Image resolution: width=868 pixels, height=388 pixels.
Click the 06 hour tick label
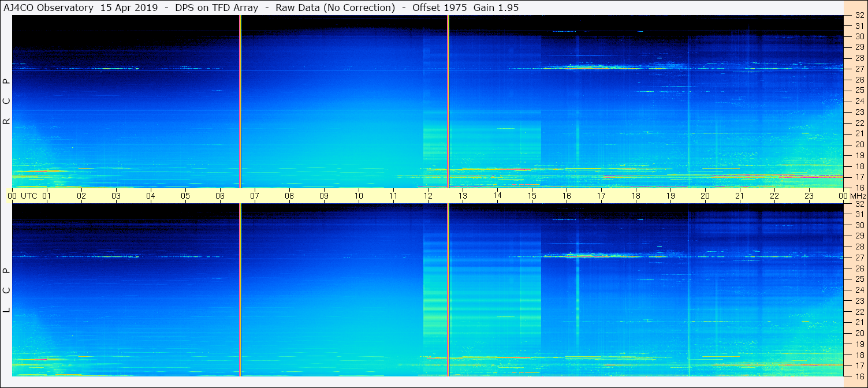point(220,196)
